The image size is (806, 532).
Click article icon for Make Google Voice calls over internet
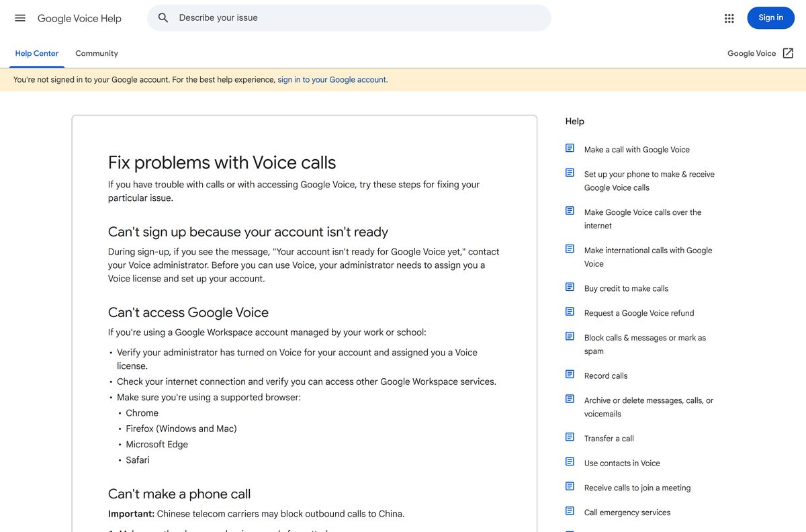(570, 211)
